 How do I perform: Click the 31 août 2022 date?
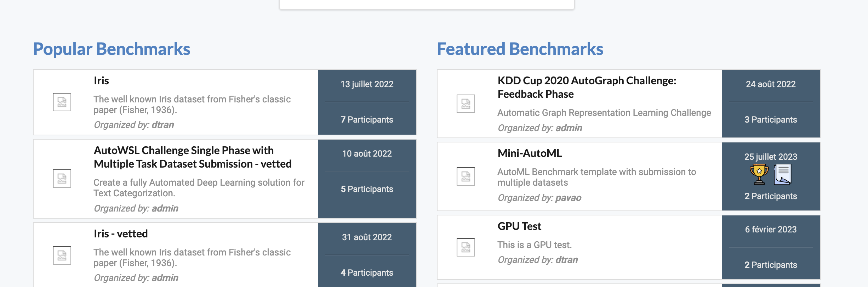click(367, 237)
